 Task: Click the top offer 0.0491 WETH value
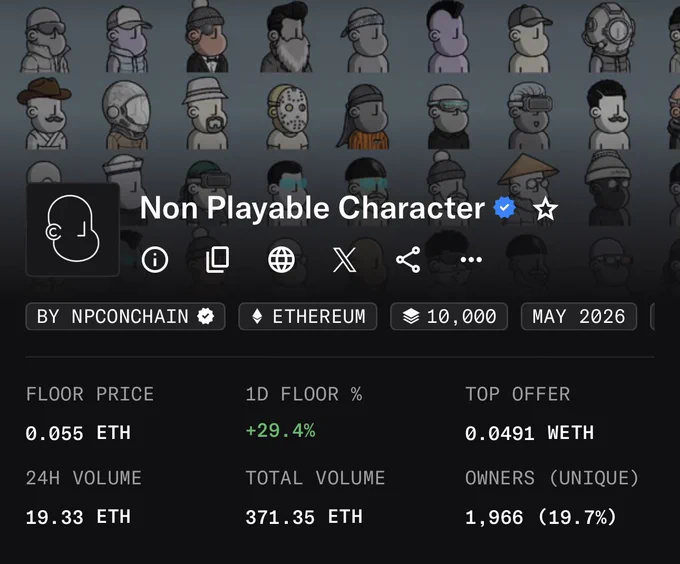(x=529, y=433)
